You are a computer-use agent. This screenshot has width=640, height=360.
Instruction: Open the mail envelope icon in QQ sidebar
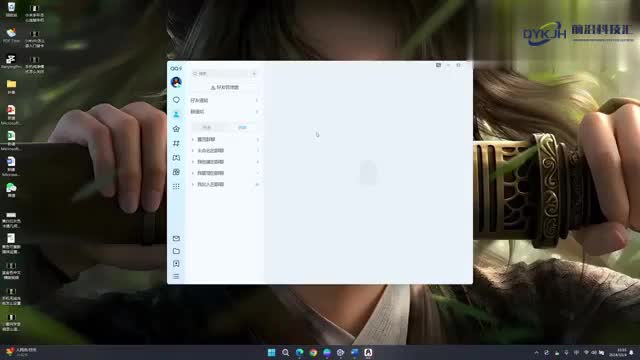(x=176, y=238)
